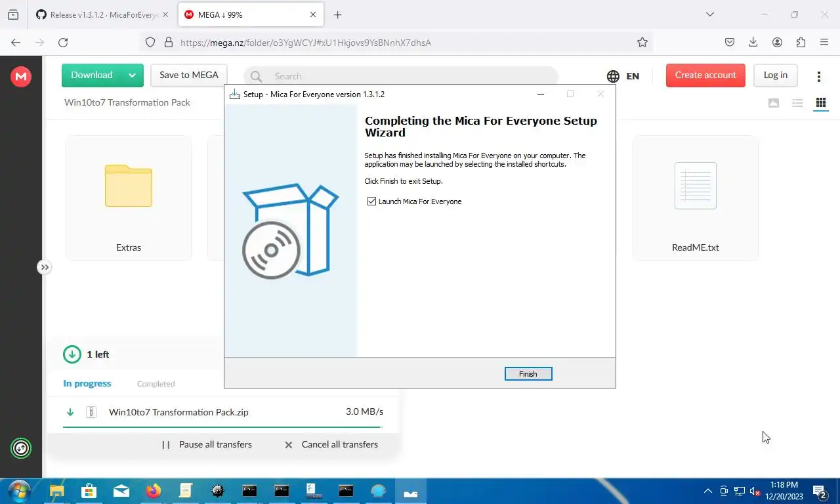Viewport: 840px width, 504px height.
Task: Click Cancel all transfers
Action: point(331,444)
